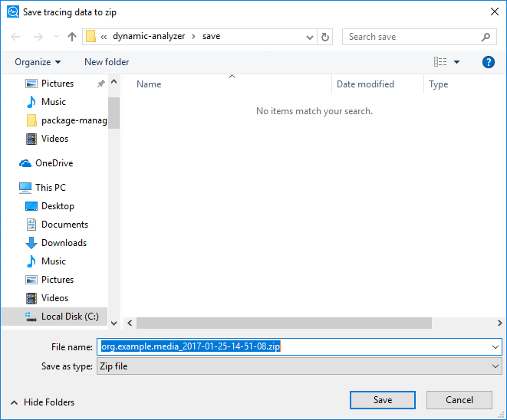Open Downloads folder in sidebar
The image size is (507, 420).
(64, 243)
